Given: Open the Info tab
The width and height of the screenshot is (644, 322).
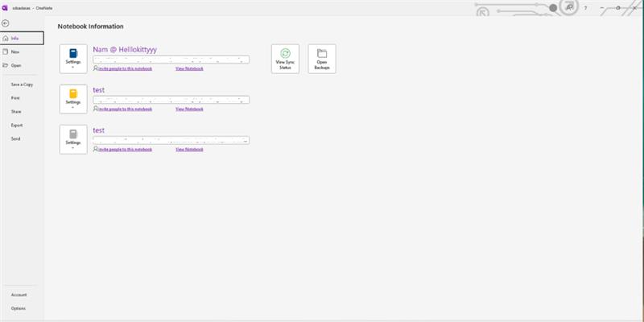Looking at the screenshot, I should click(x=23, y=38).
